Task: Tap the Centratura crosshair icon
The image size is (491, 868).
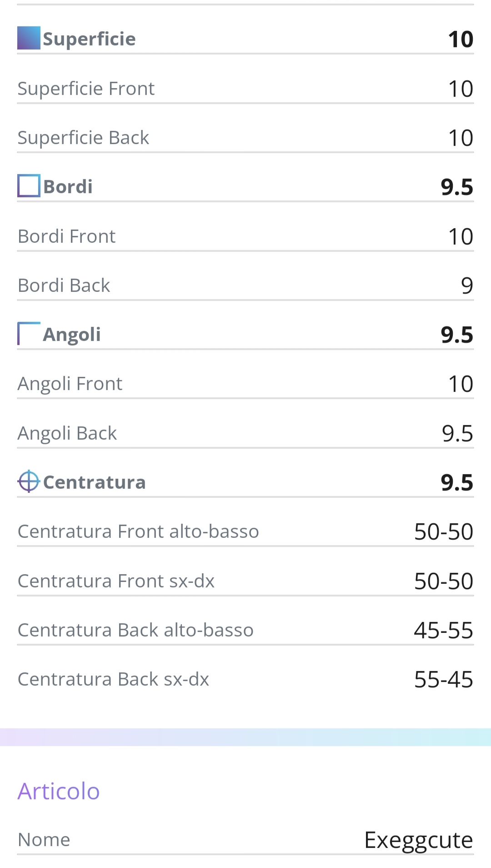Action: tap(29, 481)
